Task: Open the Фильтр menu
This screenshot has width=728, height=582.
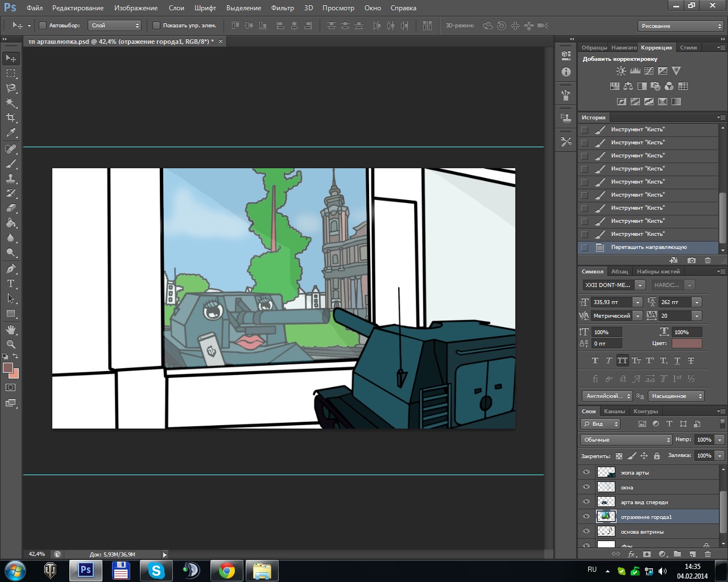Action: point(282,8)
